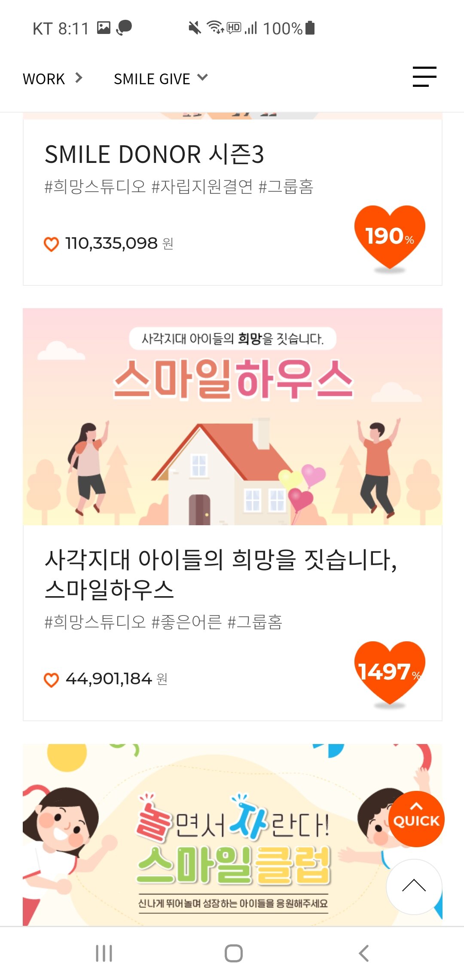Open the hamburger menu icon
Viewport: 464px width, 980px height.
pyautogui.click(x=424, y=77)
